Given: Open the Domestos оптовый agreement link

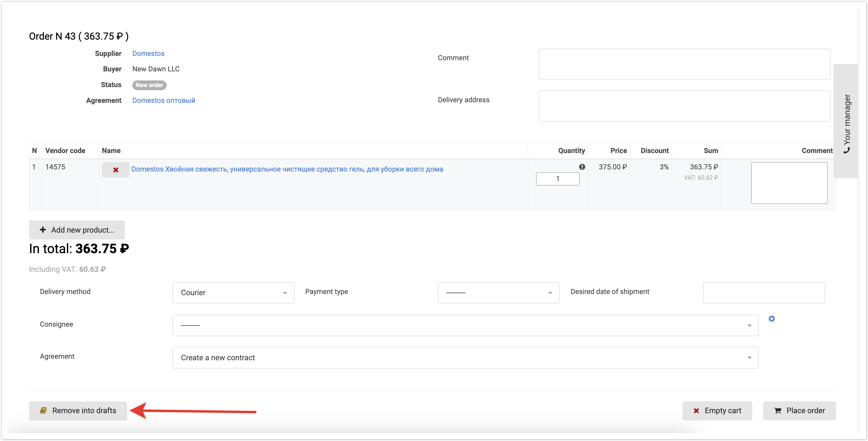Looking at the screenshot, I should point(164,100).
